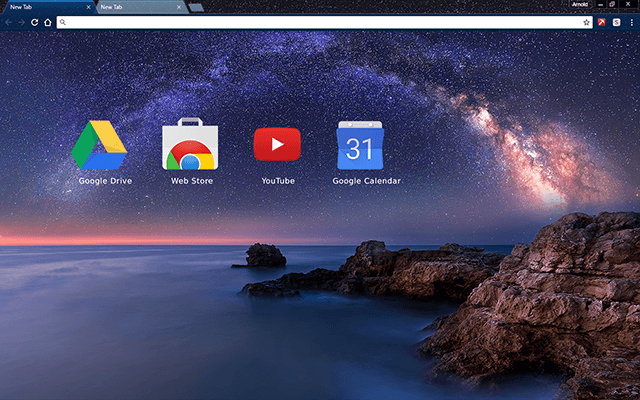The width and height of the screenshot is (640, 400).
Task: Close the second New Tab
Action: coord(181,7)
